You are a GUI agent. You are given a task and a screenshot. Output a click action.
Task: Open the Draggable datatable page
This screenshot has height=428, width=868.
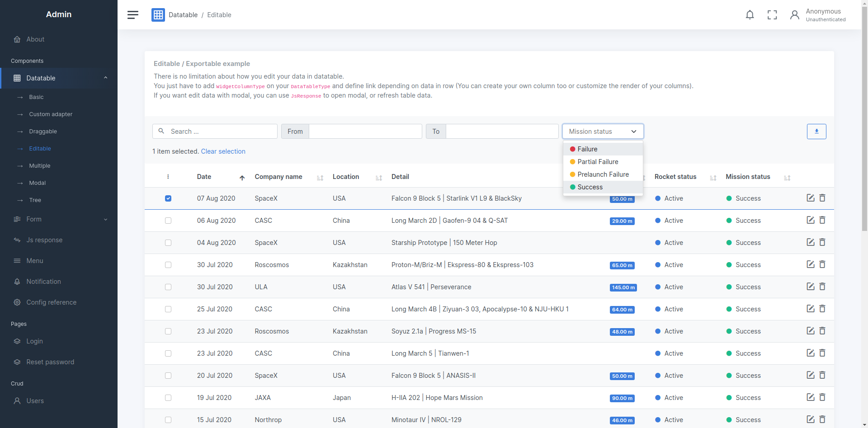pos(43,132)
